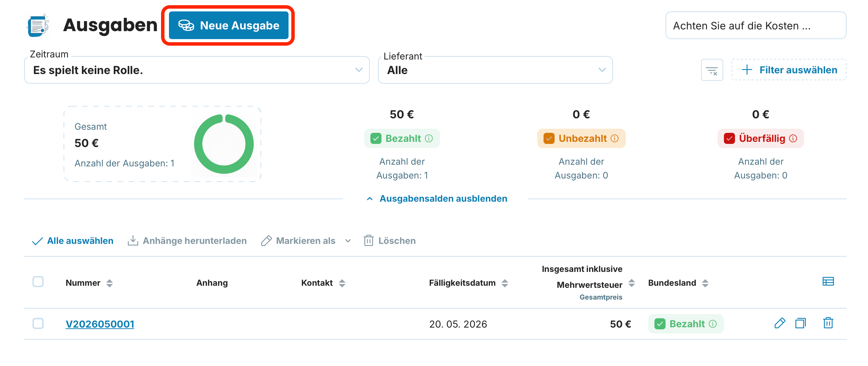Click Alle auswählen

pyautogui.click(x=73, y=241)
